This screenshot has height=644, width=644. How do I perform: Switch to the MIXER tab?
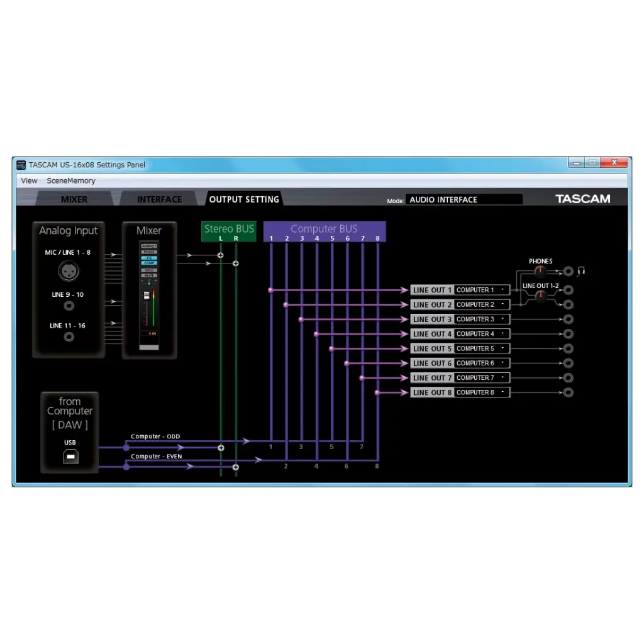coord(74,199)
